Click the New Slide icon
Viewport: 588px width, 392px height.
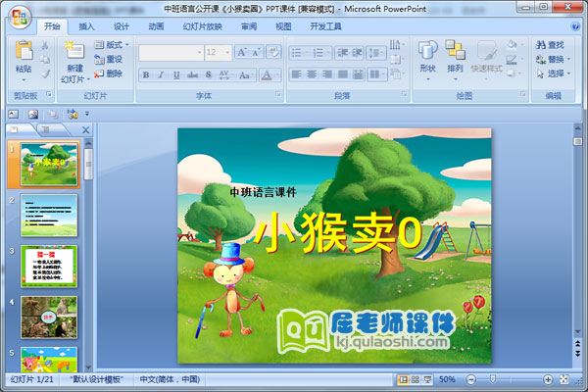point(74,50)
